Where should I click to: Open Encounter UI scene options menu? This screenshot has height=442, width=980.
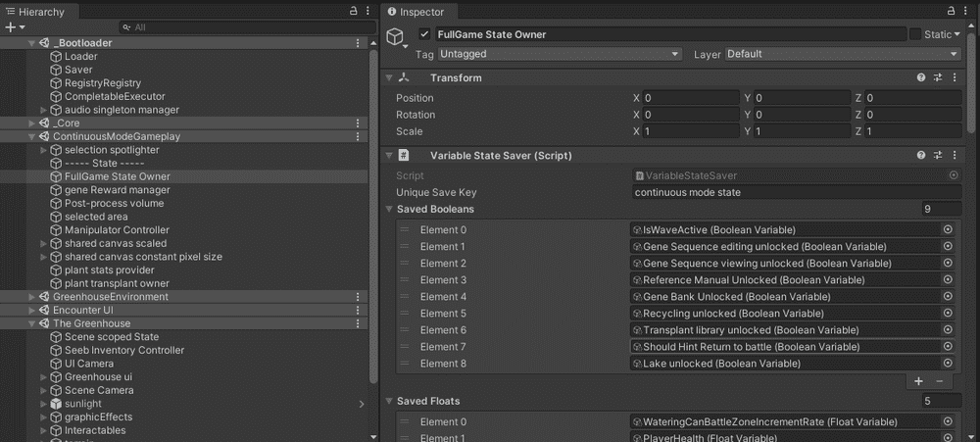[358, 310]
